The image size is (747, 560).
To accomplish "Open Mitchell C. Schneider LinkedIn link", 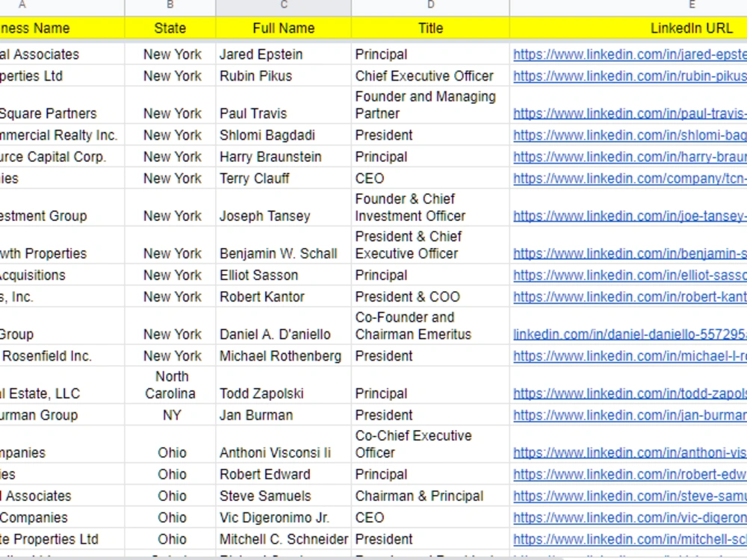I will click(x=630, y=540).
